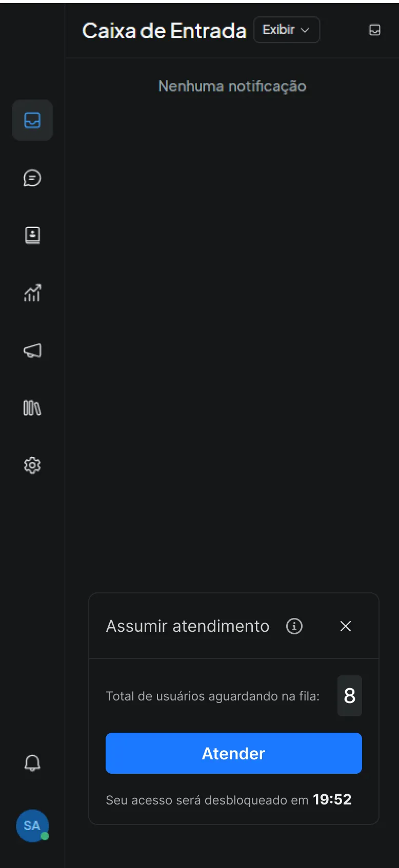This screenshot has height=868, width=399.
Task: Click the green online status dot
Action: pos(45,836)
